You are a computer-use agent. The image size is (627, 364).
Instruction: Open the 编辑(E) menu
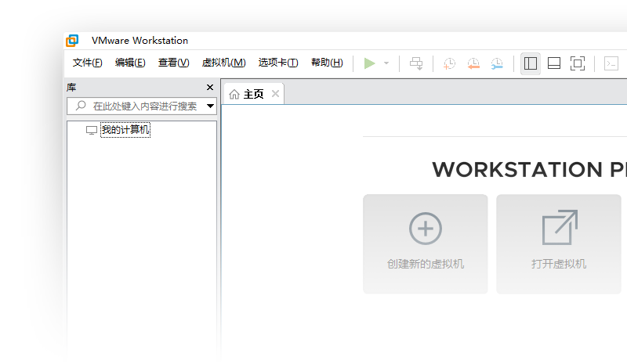click(130, 63)
